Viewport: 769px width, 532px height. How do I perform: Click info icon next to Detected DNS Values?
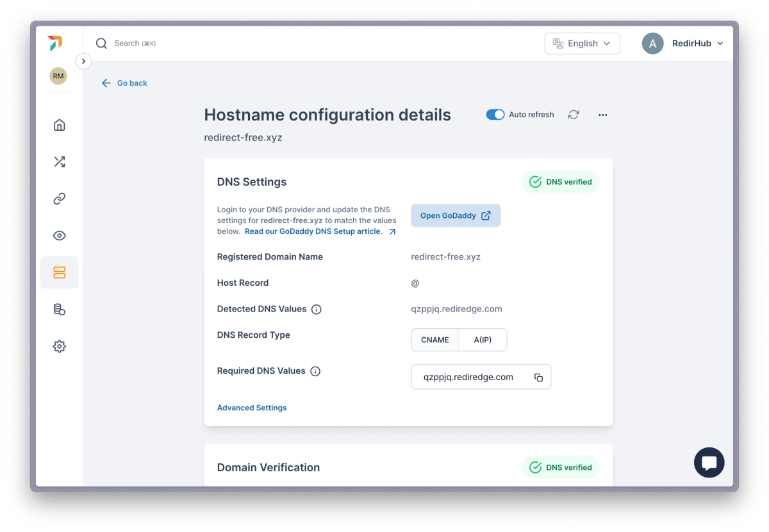[316, 310]
